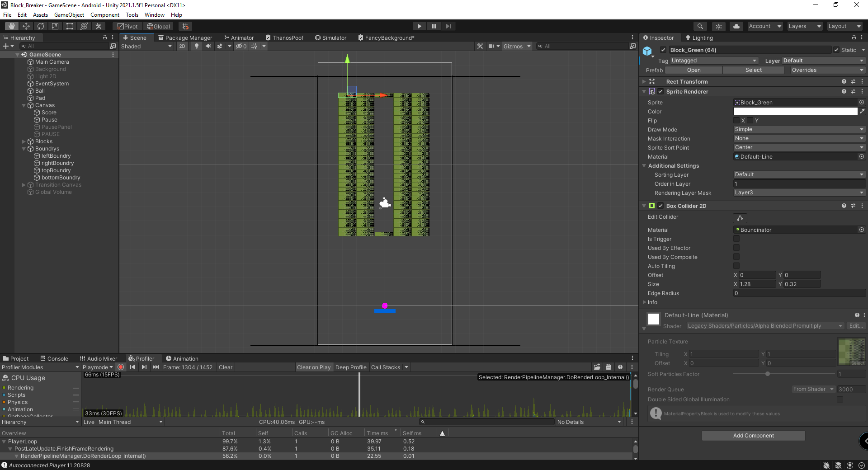Click Select prefab button
The width and height of the screenshot is (868, 470).
click(753, 70)
